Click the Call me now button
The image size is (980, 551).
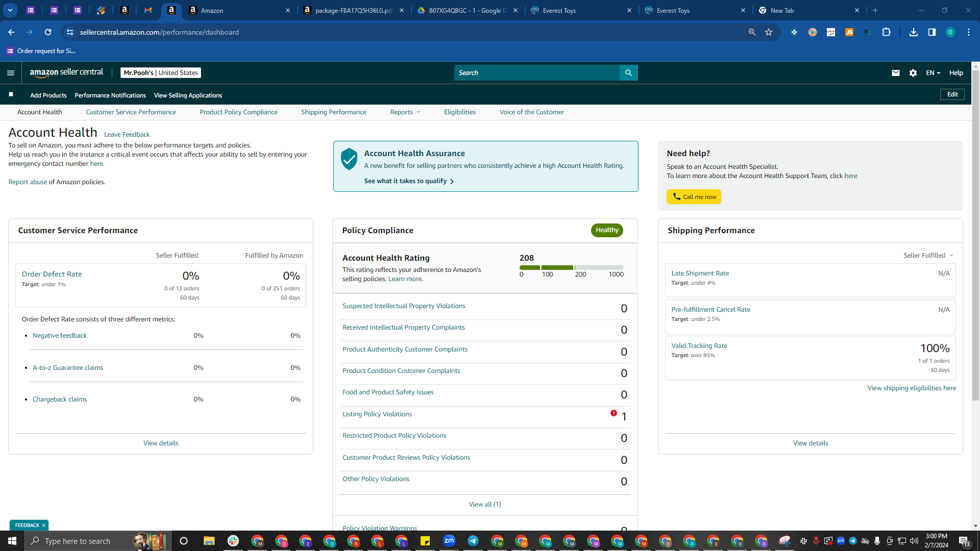(694, 197)
